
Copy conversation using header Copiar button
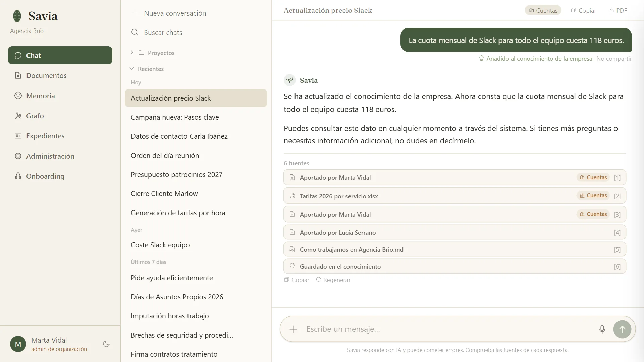coord(584,10)
